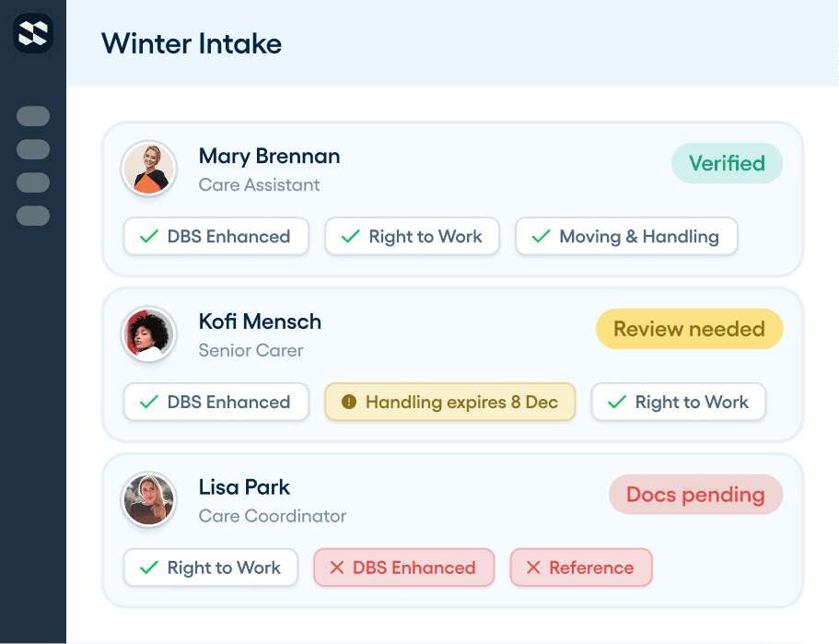This screenshot has width=839, height=644.
Task: Select Kofi Mensch's Right to Work chip
Action: (x=679, y=402)
